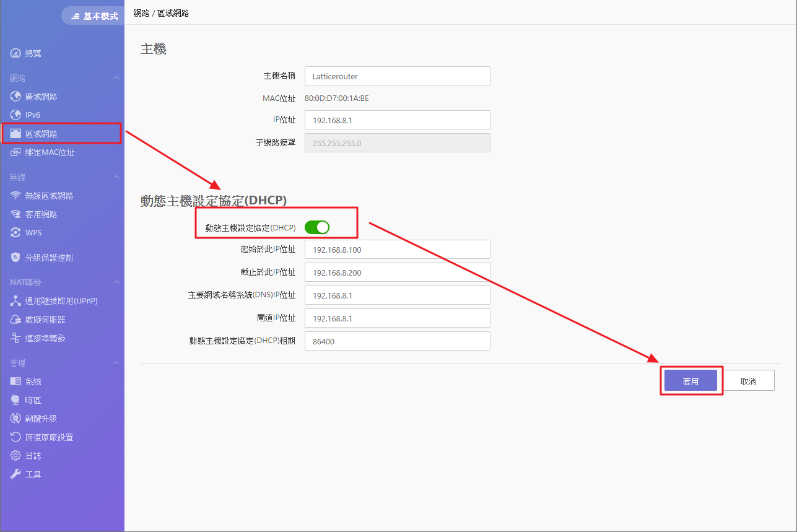Collapse the 網路 sidebar section
Viewport: 797px width, 532px height.
(116, 78)
